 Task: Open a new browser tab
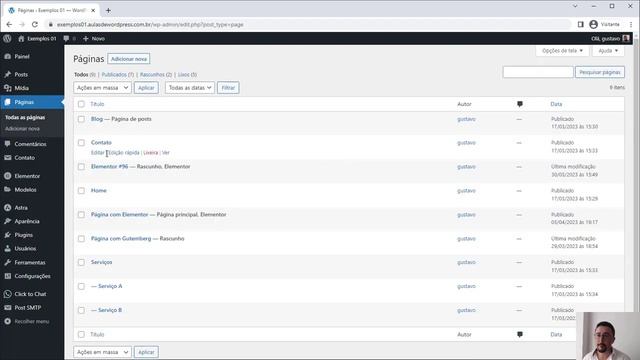coord(108,10)
